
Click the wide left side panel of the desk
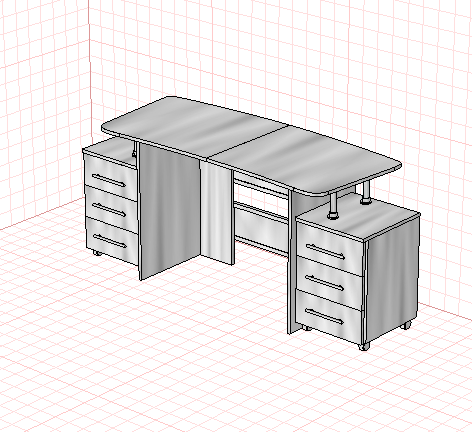coord(169,211)
